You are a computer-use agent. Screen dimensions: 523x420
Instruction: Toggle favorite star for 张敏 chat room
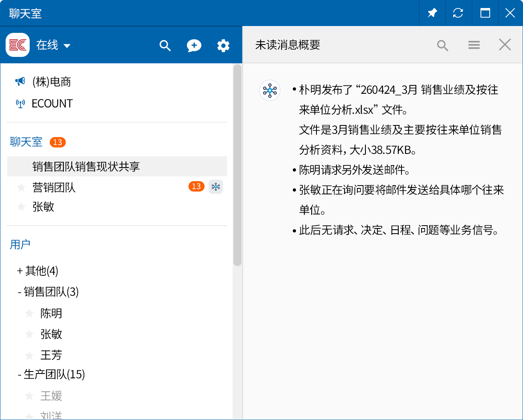point(21,207)
